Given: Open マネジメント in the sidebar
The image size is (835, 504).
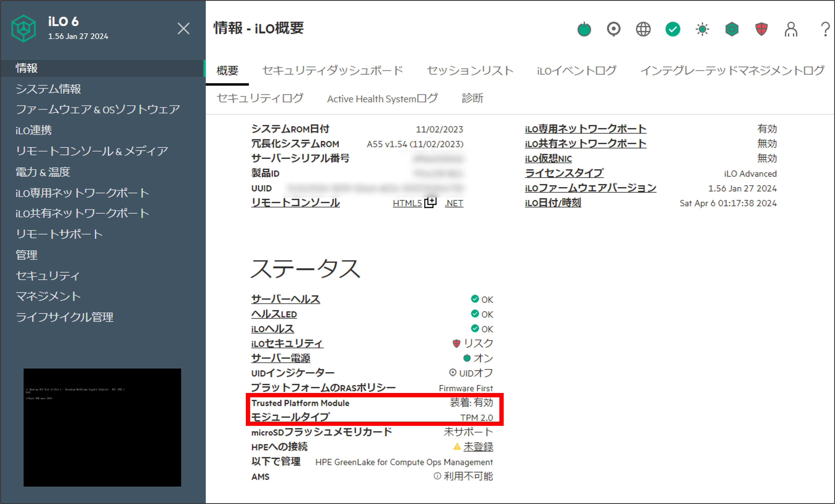Looking at the screenshot, I should coord(48,297).
